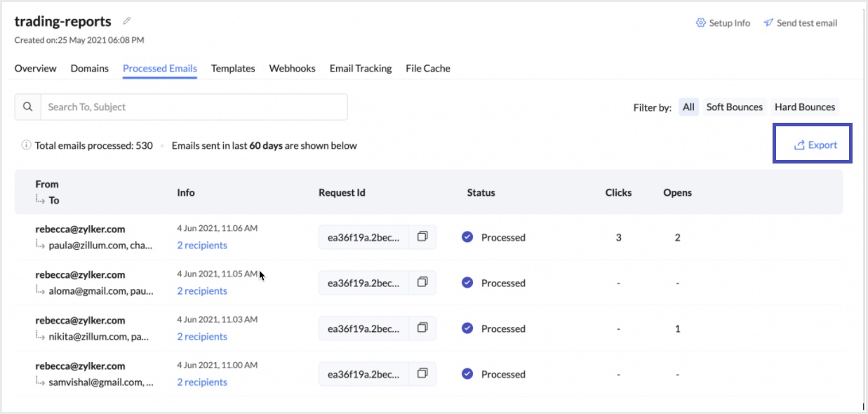868x414 pixels.
Task: Select the Soft Bounces filter
Action: (x=734, y=107)
